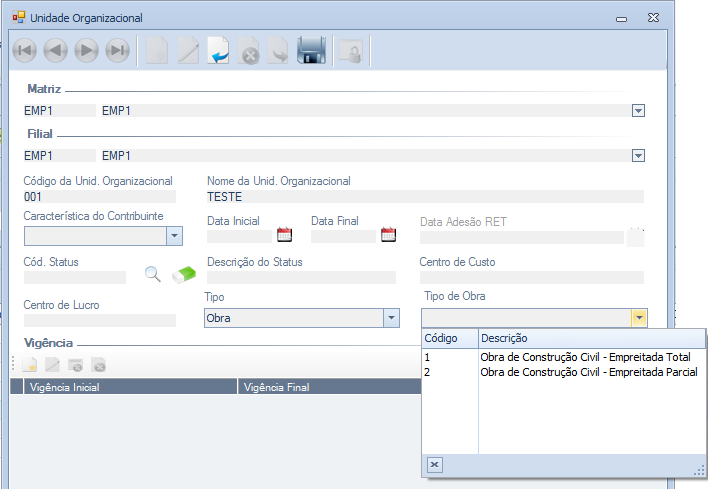Go to the first record
This screenshot has height=489, width=728.
click(x=25, y=50)
